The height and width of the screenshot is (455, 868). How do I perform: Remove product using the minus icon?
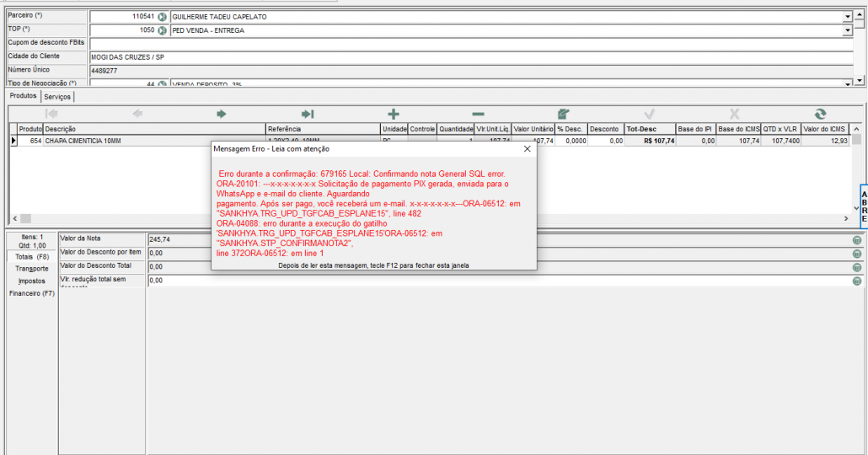(x=478, y=114)
